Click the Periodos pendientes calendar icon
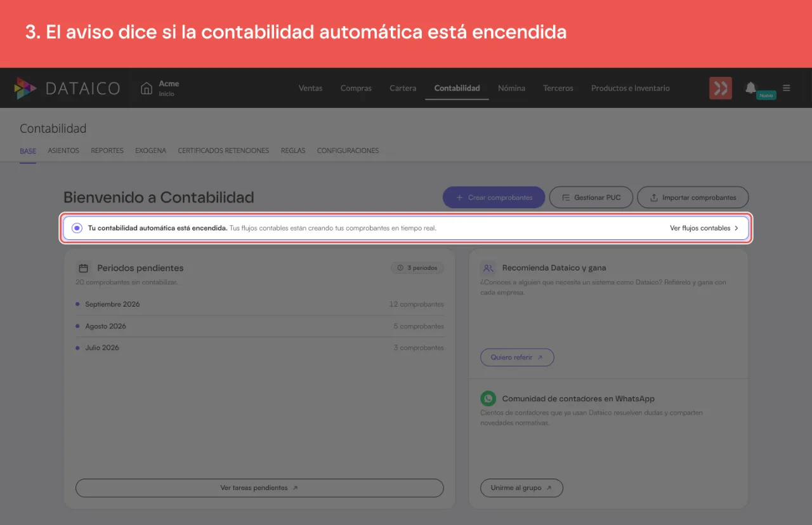 [83, 268]
